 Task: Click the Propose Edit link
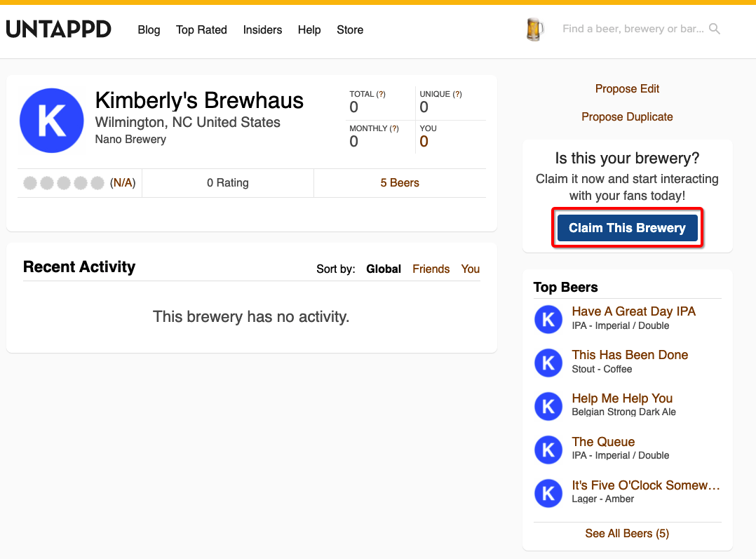click(x=627, y=88)
